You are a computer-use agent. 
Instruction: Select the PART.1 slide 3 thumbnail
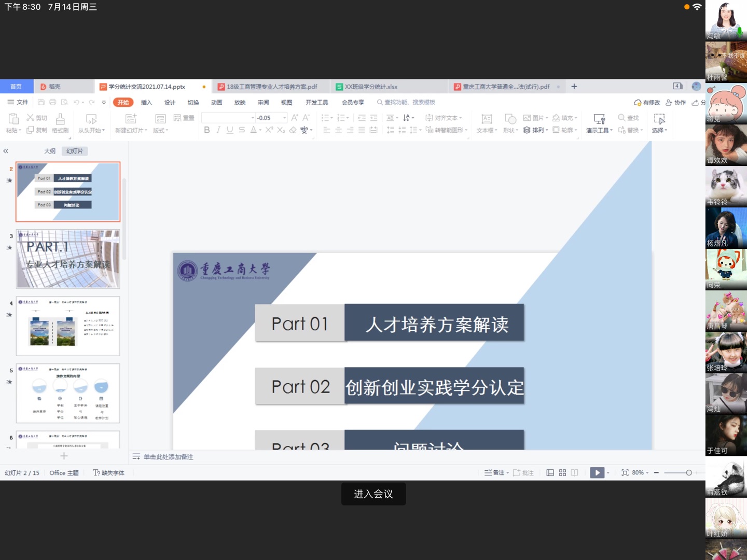[x=68, y=259]
